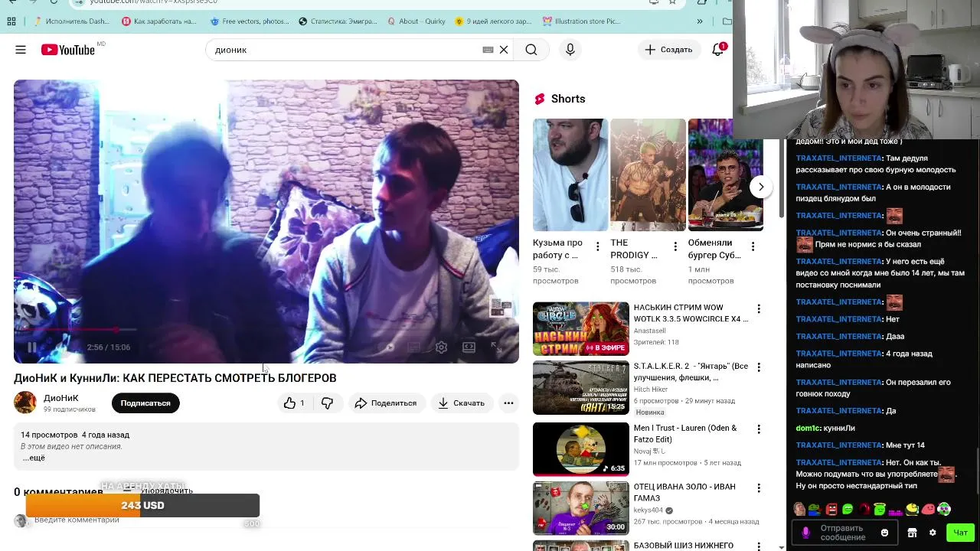Pause the video with the pause button

coord(31,347)
